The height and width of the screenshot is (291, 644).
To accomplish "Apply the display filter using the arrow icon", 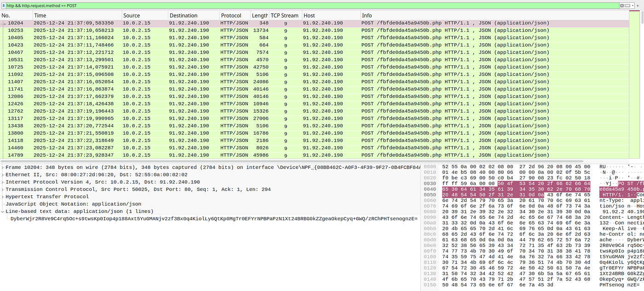I will (627, 6).
